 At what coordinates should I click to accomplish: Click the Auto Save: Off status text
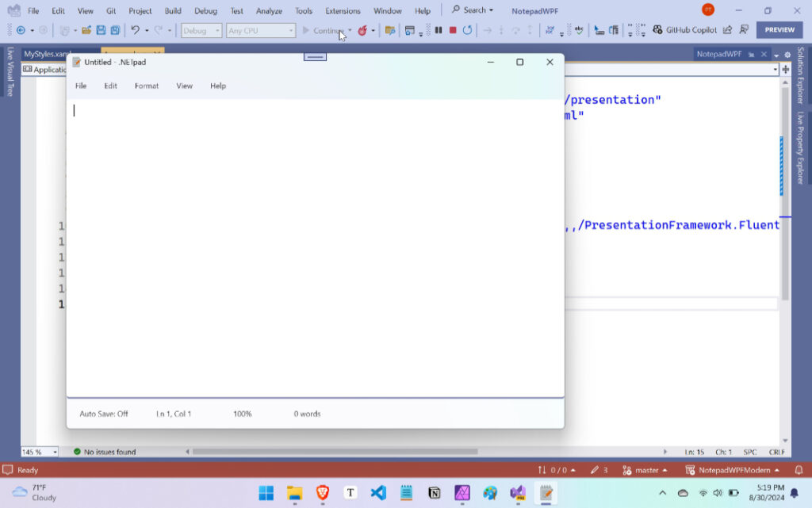pos(104,414)
